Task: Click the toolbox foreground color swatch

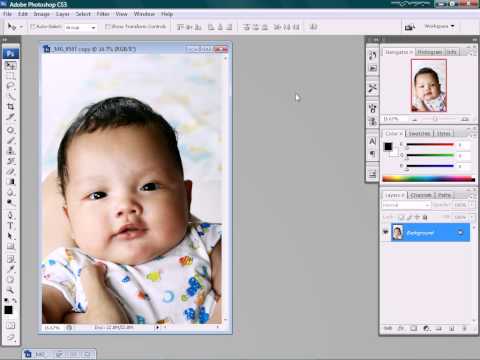Action: [x=9, y=310]
